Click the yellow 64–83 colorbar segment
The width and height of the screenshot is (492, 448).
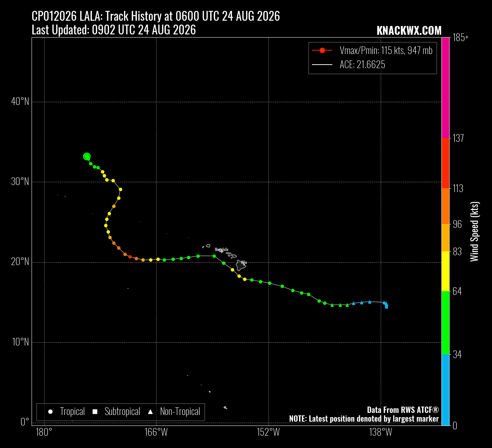(x=445, y=271)
